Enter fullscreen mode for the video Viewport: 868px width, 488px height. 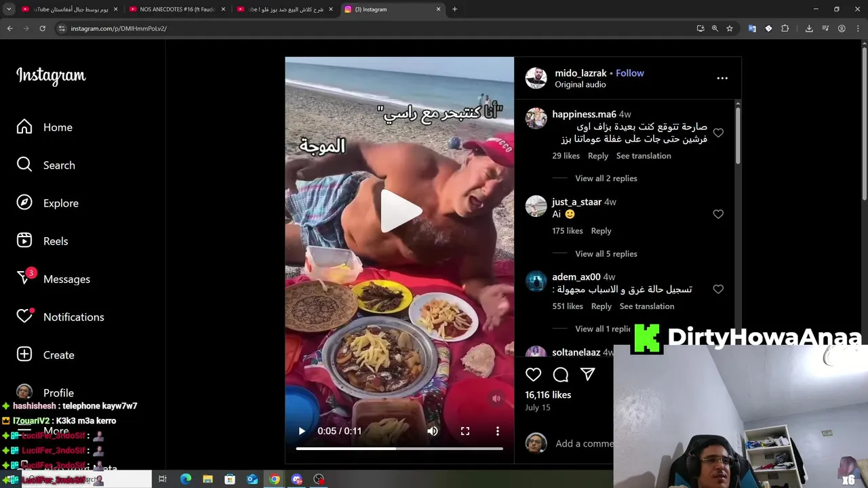pyautogui.click(x=465, y=431)
